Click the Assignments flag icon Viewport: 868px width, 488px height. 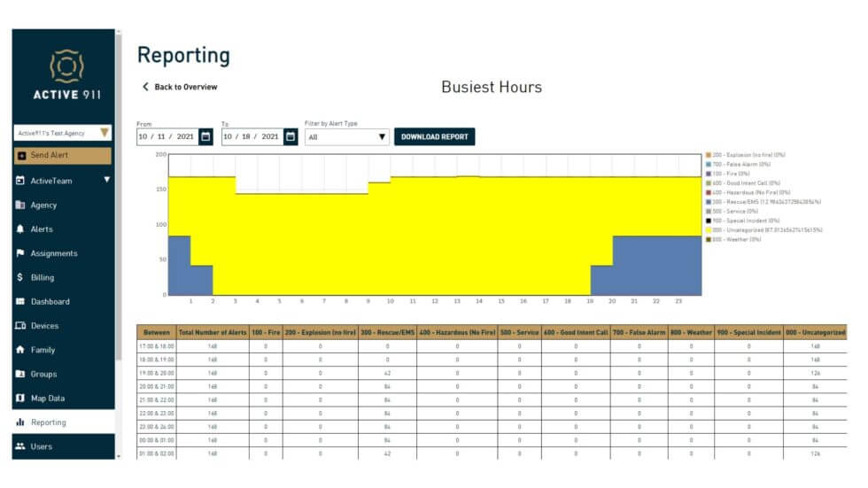20,253
